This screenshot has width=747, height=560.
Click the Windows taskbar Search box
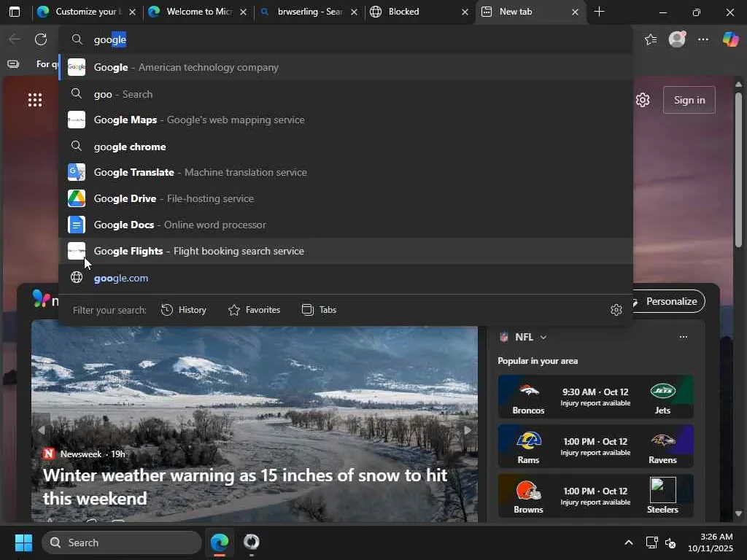click(122, 542)
